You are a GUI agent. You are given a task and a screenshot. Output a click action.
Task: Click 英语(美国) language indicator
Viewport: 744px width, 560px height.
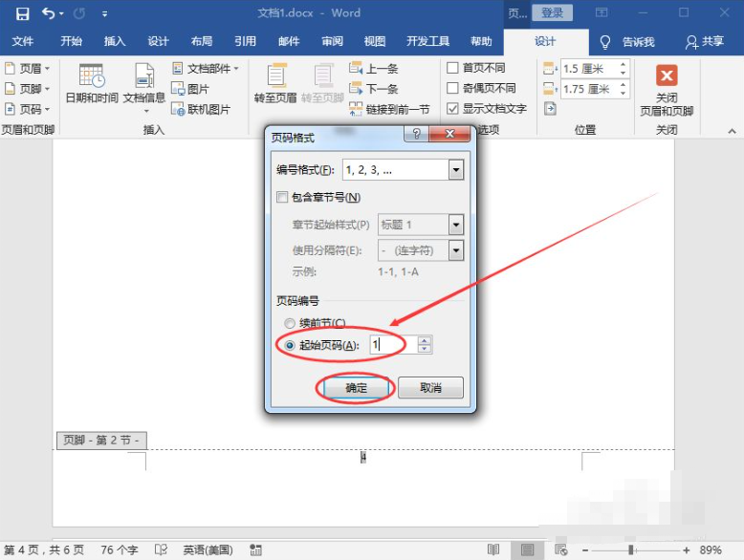click(208, 550)
